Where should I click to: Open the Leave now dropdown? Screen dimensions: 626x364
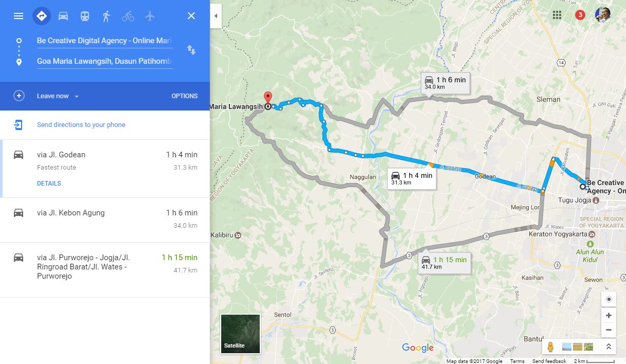[58, 96]
